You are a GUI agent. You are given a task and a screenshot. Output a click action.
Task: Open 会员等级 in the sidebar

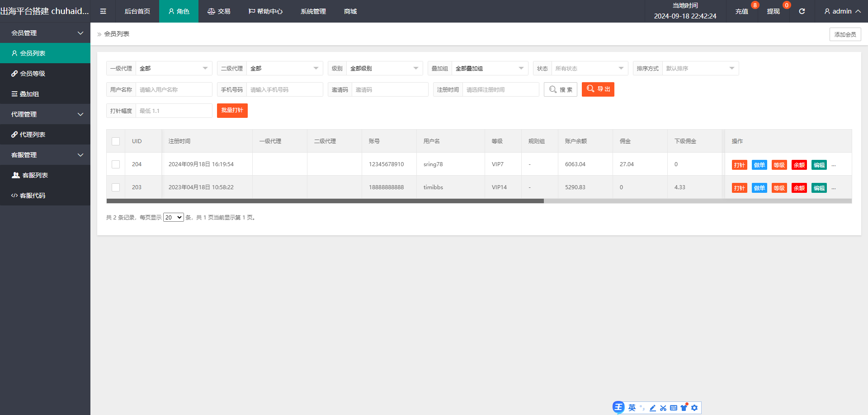pos(33,74)
